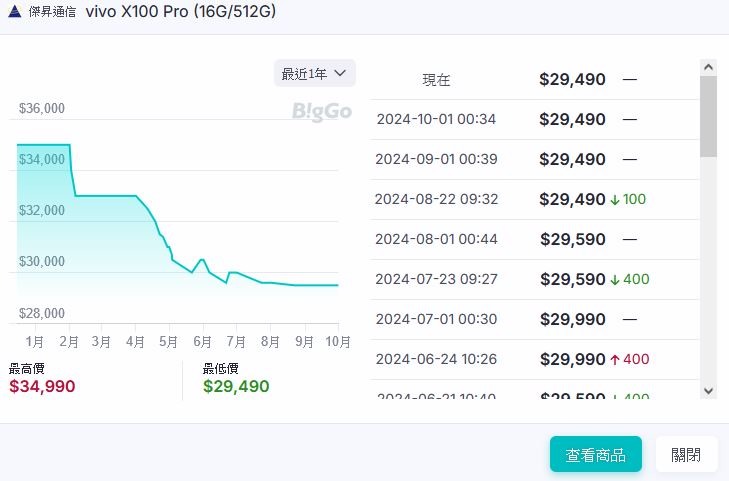
Task: Click the vivo X100 Pro (16G/512G) title
Action: coord(181,11)
